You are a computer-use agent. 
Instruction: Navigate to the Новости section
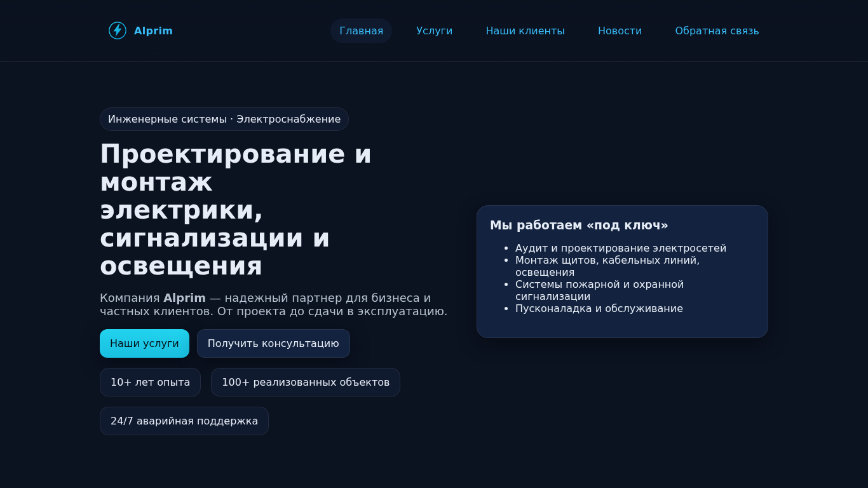(620, 30)
